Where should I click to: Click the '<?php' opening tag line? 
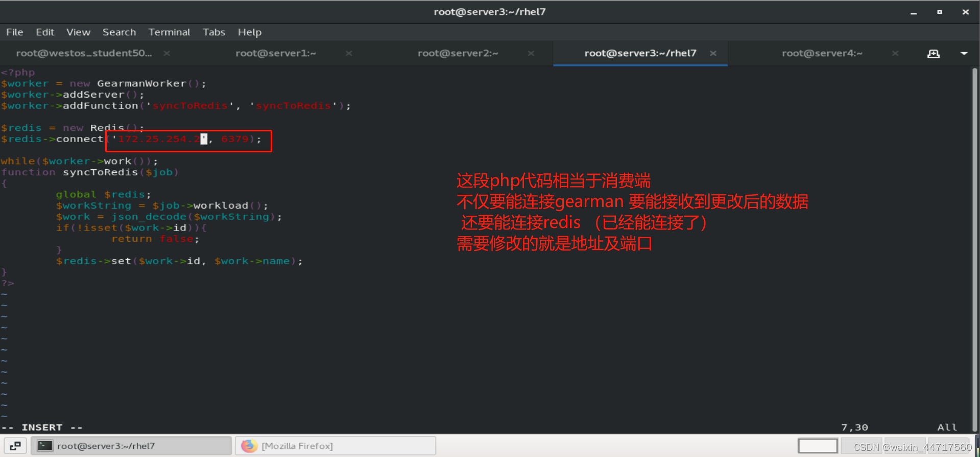tap(18, 73)
